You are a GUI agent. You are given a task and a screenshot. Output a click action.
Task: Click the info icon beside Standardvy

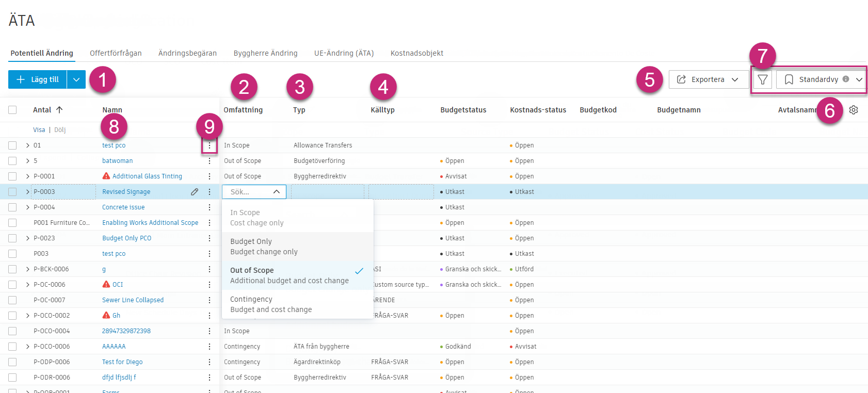pos(846,79)
